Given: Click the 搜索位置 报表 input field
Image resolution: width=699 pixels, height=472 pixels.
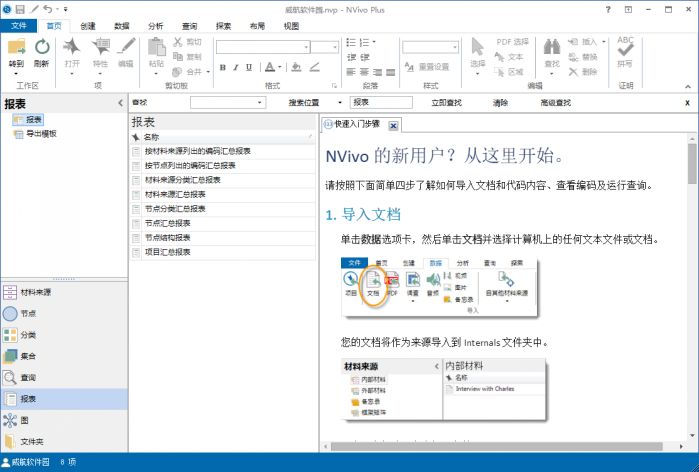Looking at the screenshot, I should click(x=381, y=103).
